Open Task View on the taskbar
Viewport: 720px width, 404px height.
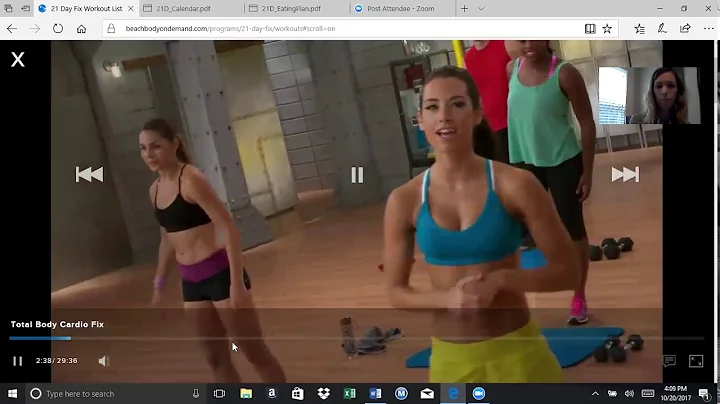point(219,393)
